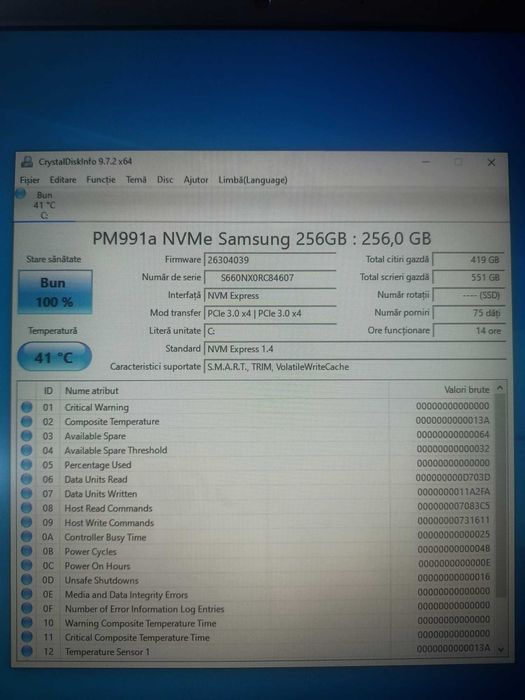Click Total scrieri gazdă value 551 GB
This screenshot has height=700, width=525.
tap(468, 277)
